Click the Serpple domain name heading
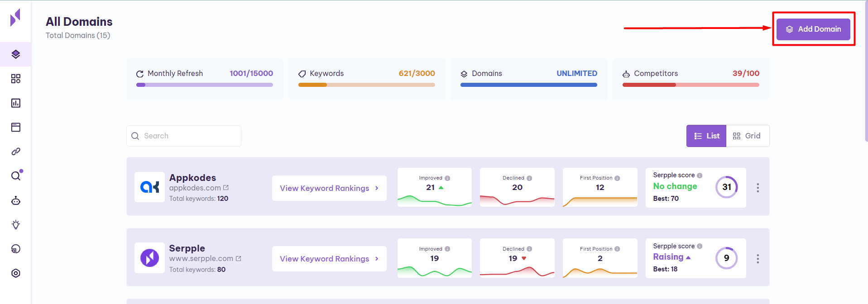868x304 pixels. tap(187, 248)
